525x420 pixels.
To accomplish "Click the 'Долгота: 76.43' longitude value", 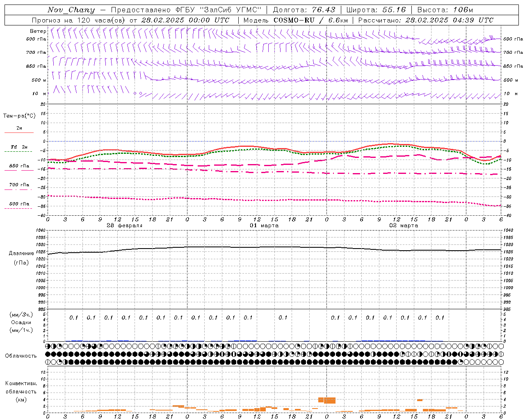I will click(x=304, y=10).
